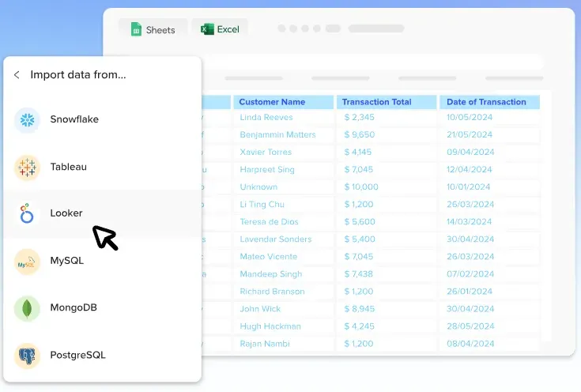Click the 26/01/2024 date cell
581x392 pixels.
point(489,292)
